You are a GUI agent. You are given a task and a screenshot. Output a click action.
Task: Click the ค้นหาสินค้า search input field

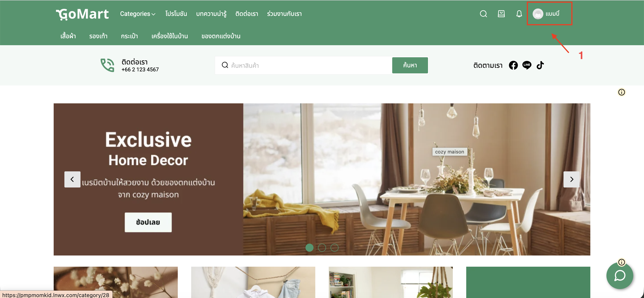303,65
